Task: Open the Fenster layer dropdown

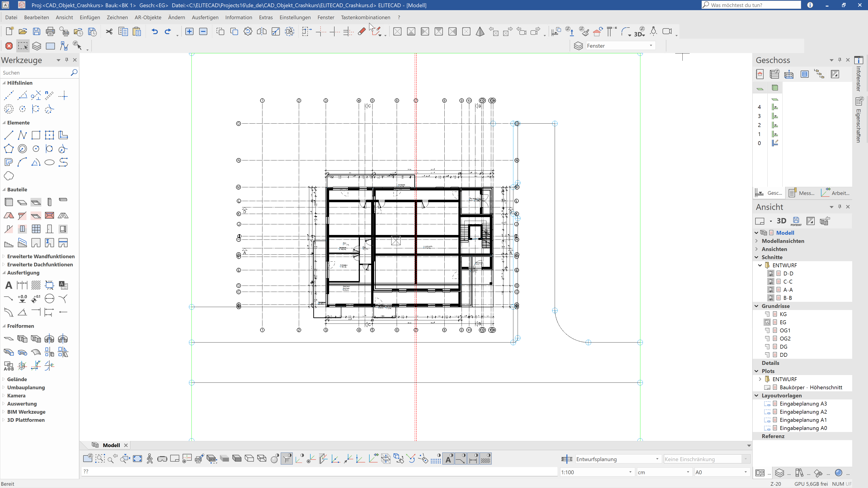Action: point(651,45)
